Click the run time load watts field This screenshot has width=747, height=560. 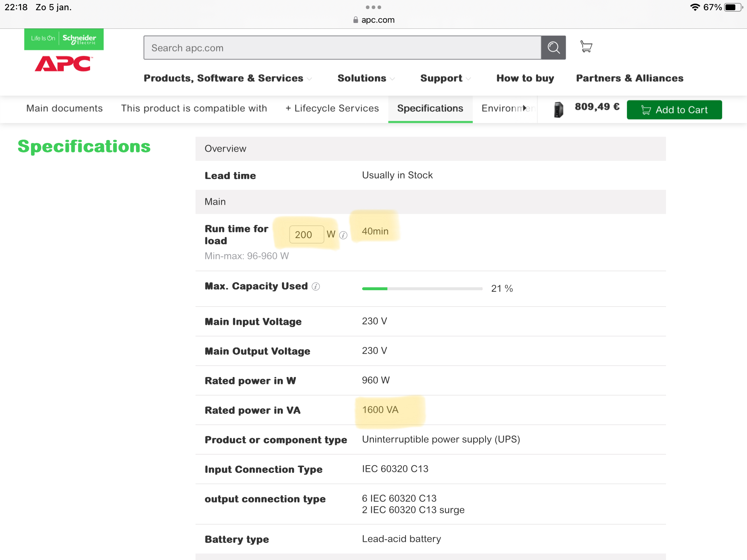click(x=306, y=234)
